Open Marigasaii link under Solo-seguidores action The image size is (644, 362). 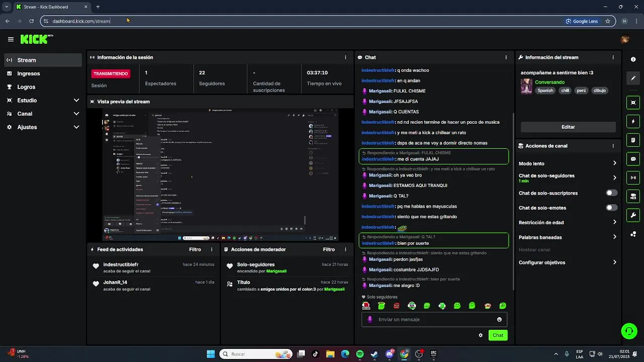tap(276, 271)
